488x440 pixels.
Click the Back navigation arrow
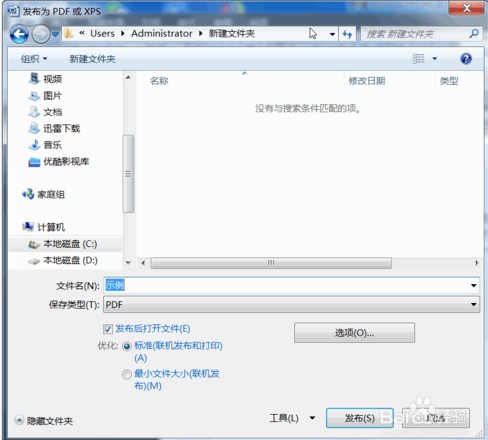tap(19, 34)
